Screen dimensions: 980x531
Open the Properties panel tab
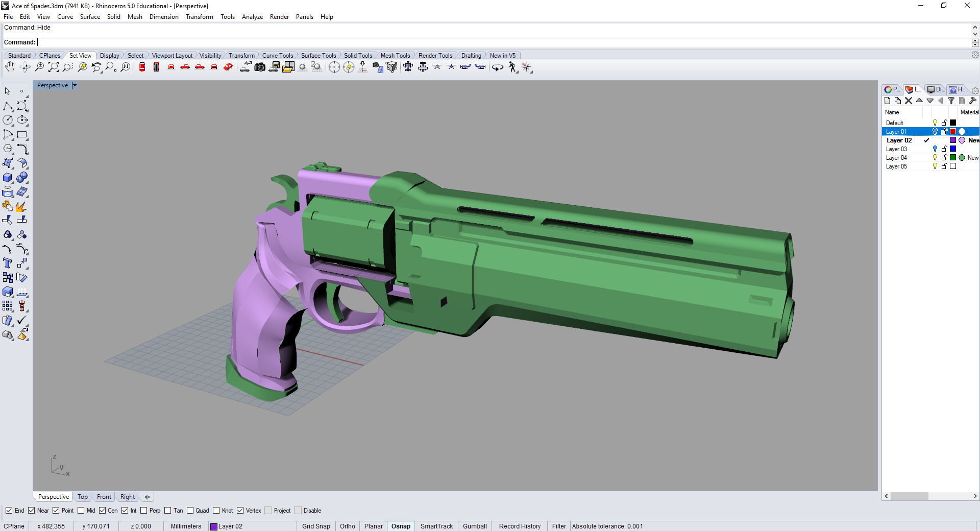click(x=892, y=89)
